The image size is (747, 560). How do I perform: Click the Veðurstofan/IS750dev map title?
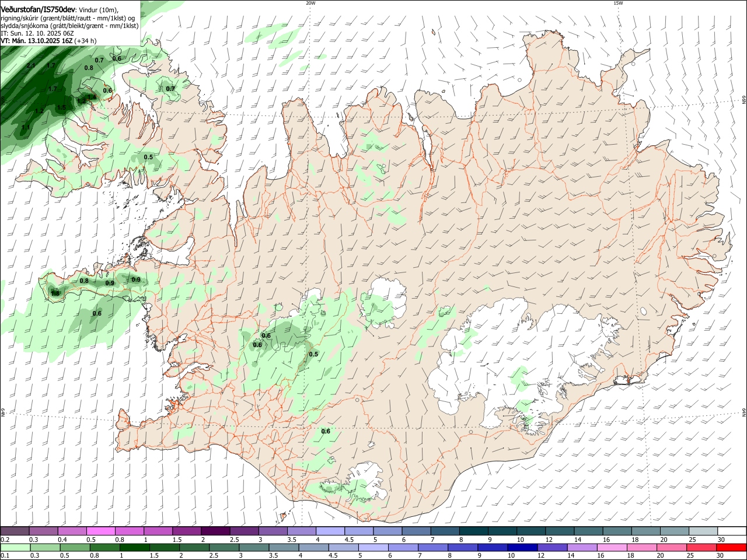click(39, 10)
